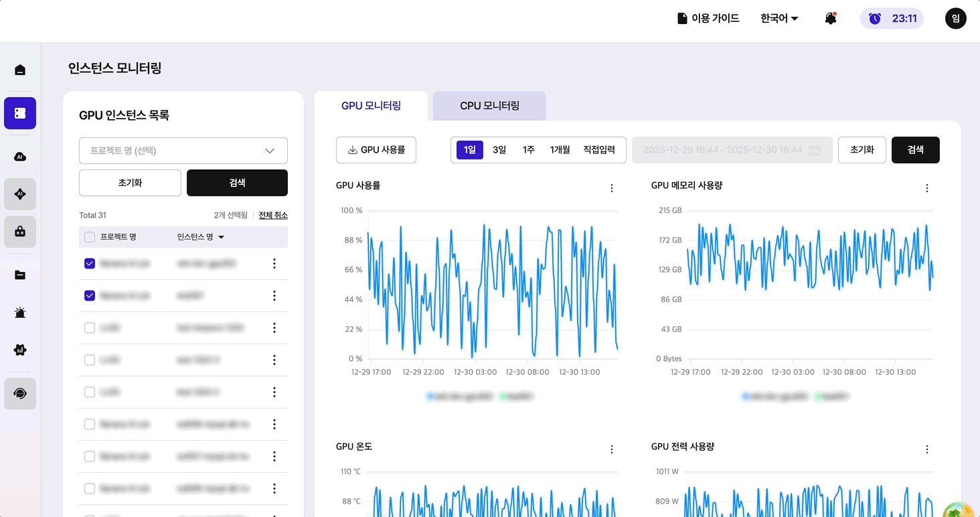Download via the GPU 사용률 button
This screenshot has height=517, width=980.
[376, 150]
